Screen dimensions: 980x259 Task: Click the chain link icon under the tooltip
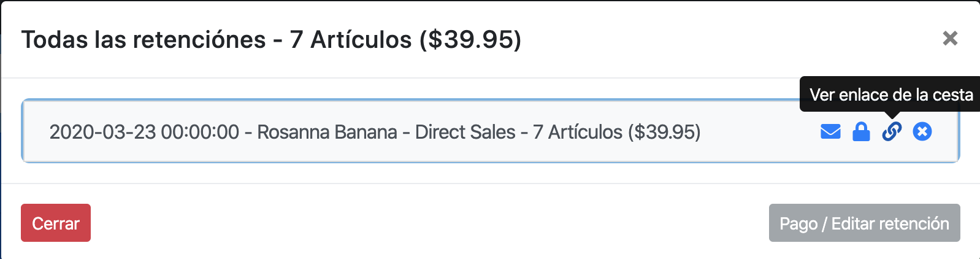(x=892, y=131)
